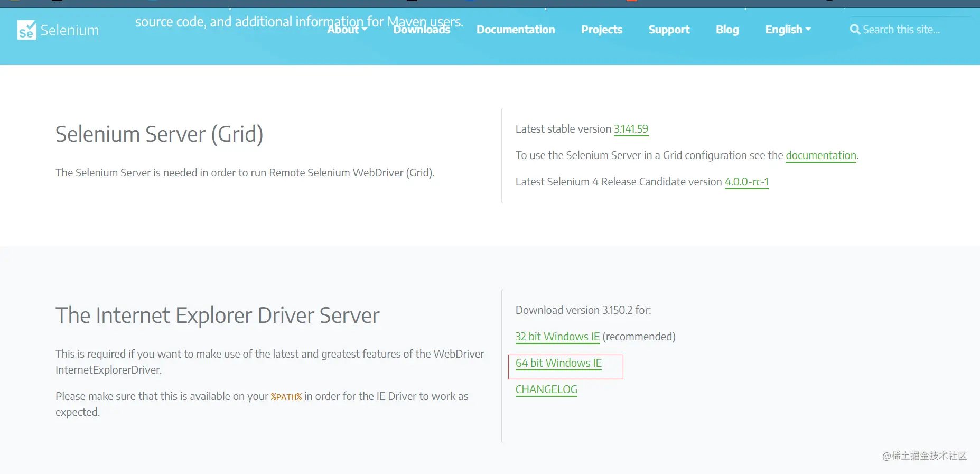This screenshot has height=474, width=980.
Task: Download 64 bit Windows IE driver
Action: click(x=558, y=363)
